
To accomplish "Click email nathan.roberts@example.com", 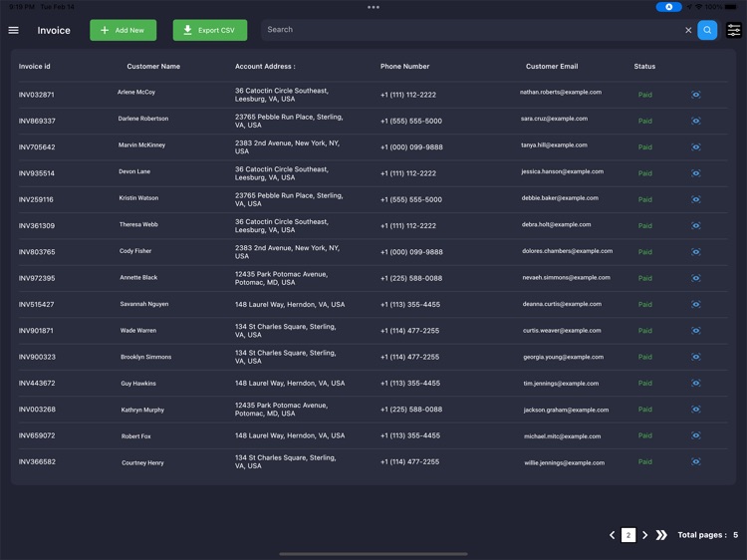I will pyautogui.click(x=560, y=92).
